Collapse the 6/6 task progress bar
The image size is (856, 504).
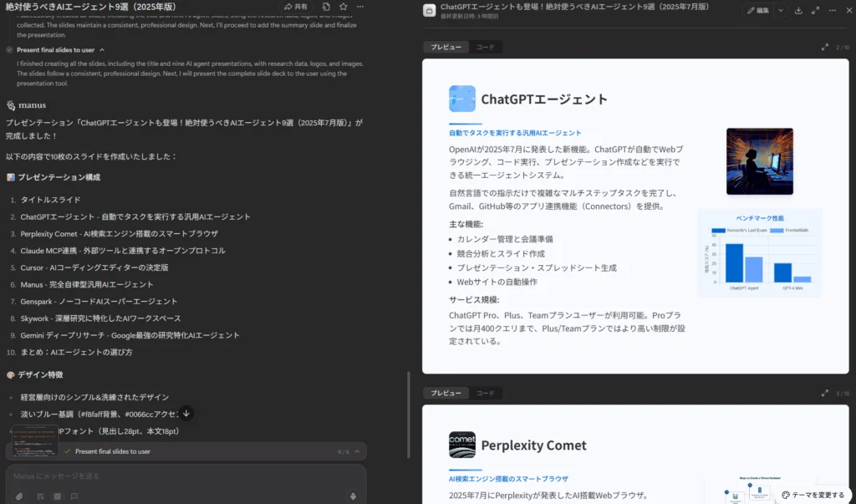pos(357,451)
